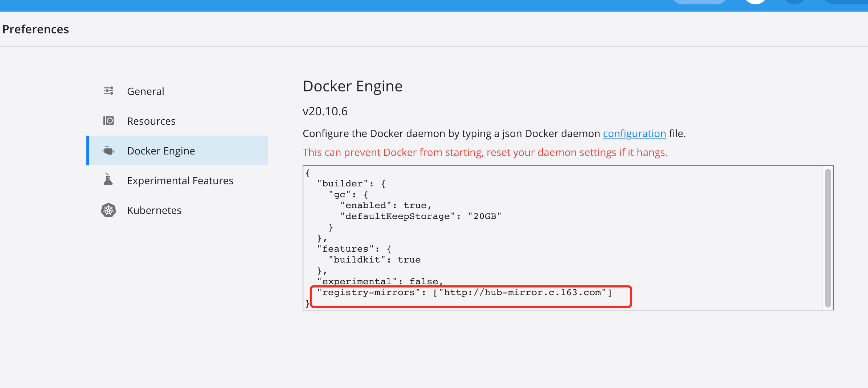Click the v20.10.6 version text
The height and width of the screenshot is (388, 868).
click(325, 111)
